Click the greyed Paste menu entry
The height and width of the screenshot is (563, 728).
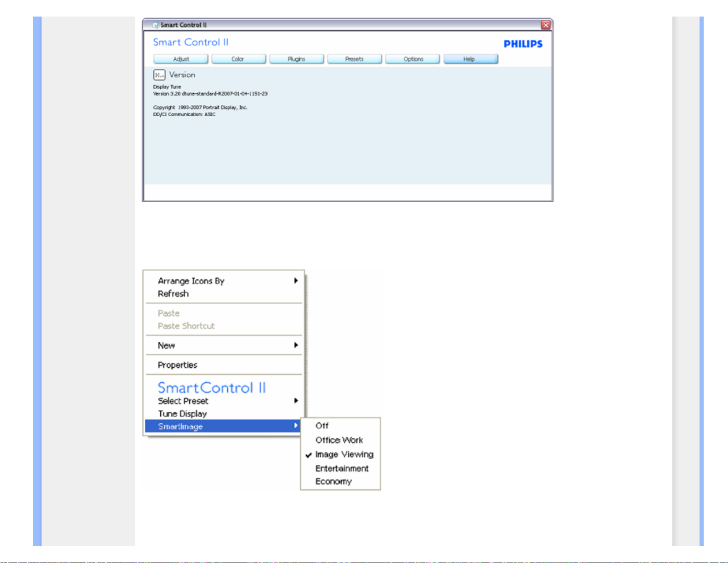(x=223, y=313)
